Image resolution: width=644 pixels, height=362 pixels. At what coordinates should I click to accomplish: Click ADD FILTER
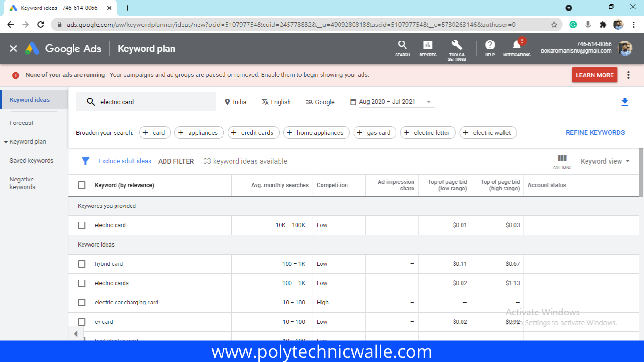[176, 161]
